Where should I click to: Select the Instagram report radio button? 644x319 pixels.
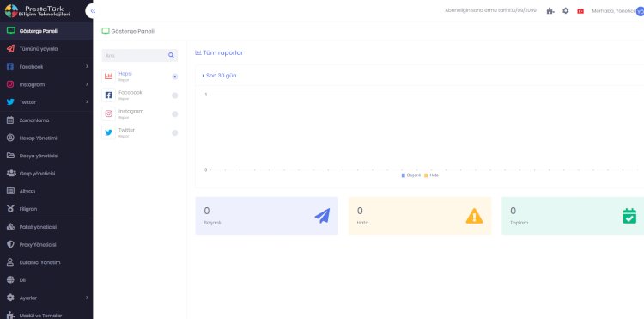175,113
